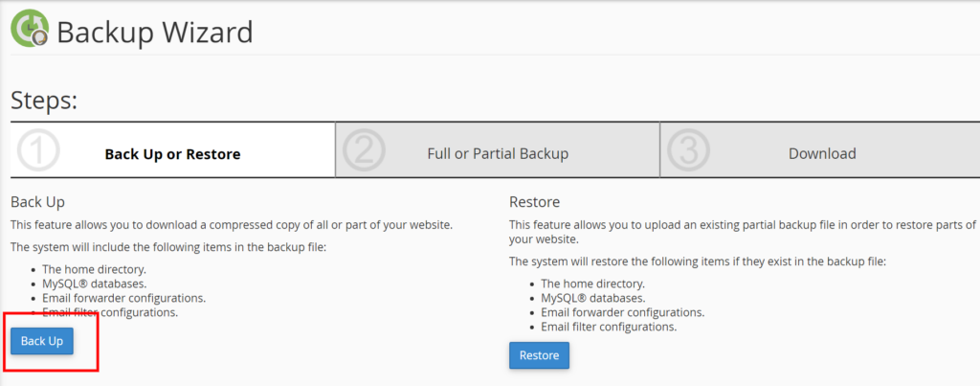Open the "Download" step label

click(x=822, y=153)
